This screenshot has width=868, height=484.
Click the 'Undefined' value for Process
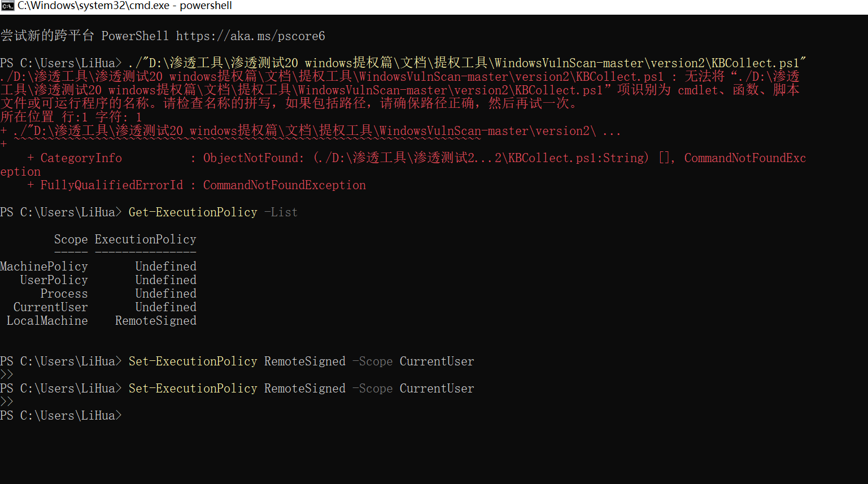point(166,294)
